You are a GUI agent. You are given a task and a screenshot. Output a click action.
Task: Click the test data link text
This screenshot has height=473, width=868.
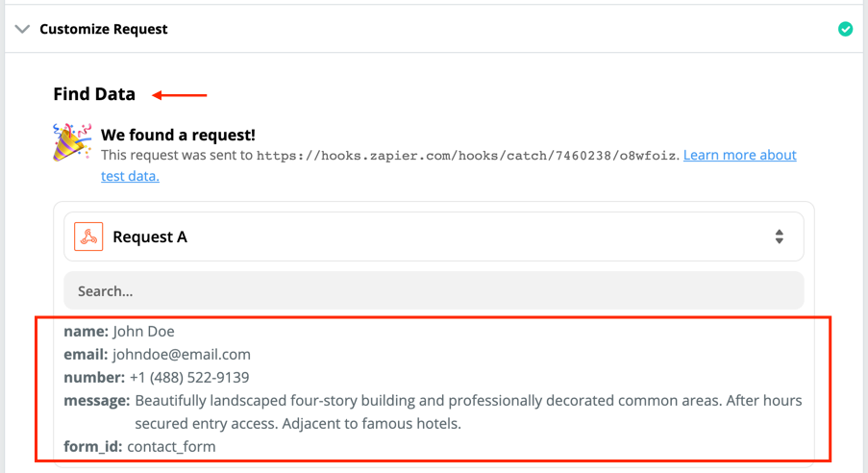click(130, 176)
